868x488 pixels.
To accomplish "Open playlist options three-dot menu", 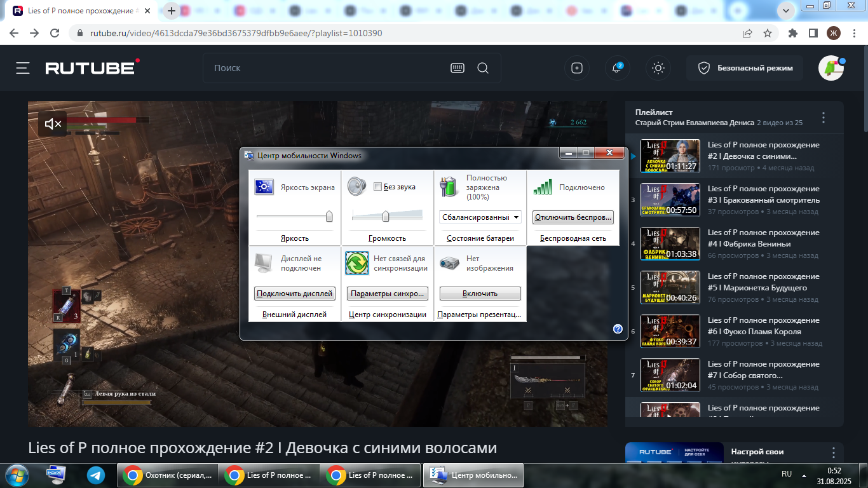I will tap(824, 118).
